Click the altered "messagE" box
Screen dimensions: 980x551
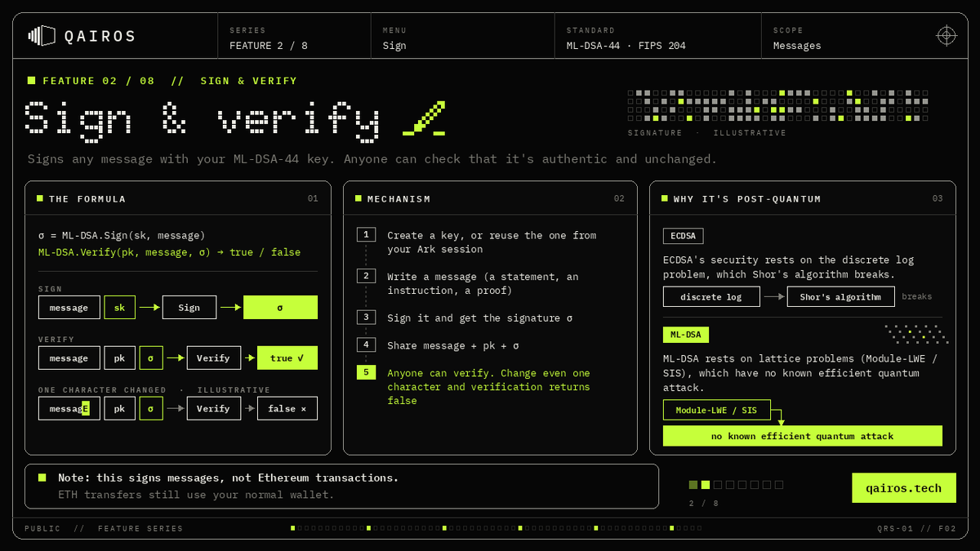[x=69, y=408]
